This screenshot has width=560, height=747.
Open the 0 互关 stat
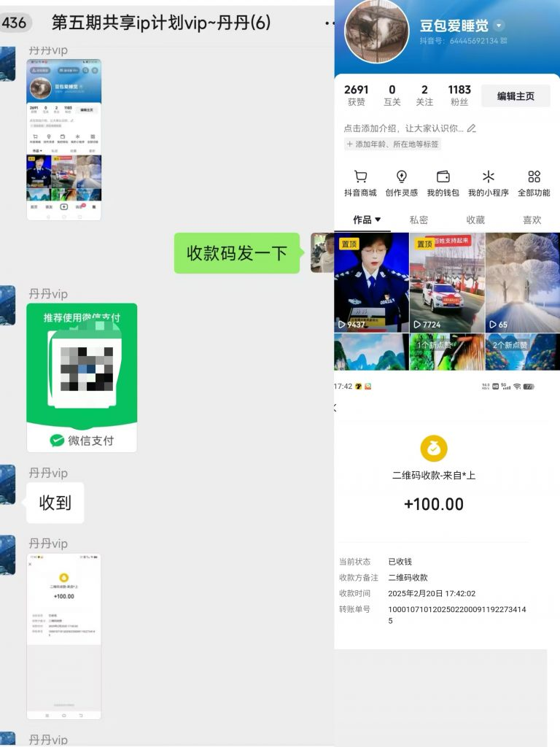tap(392, 96)
